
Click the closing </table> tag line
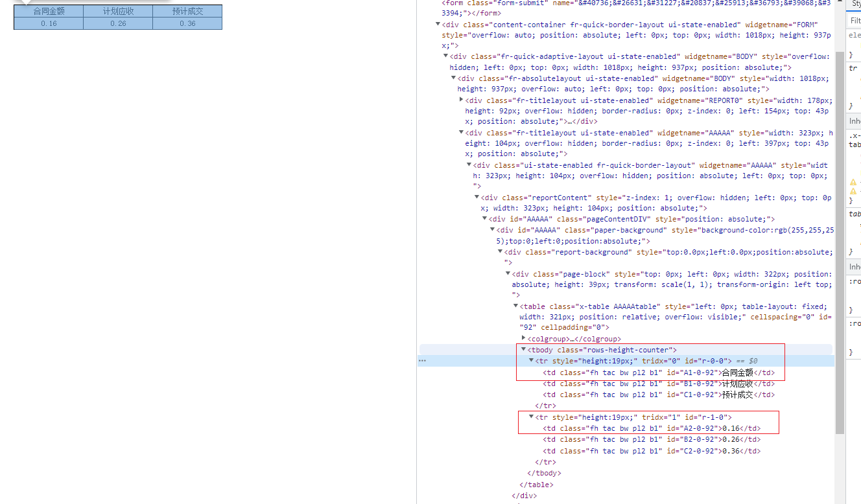tap(536, 485)
